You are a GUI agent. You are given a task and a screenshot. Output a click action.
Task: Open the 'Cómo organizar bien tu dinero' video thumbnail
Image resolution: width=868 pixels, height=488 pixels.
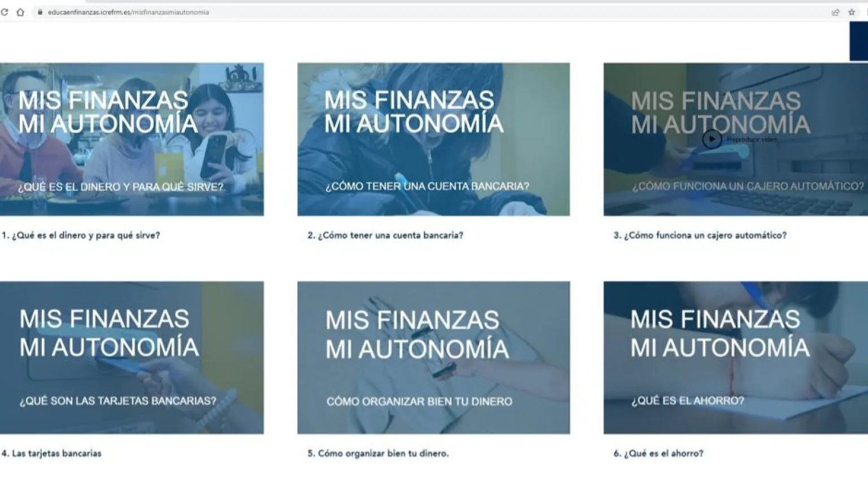coord(433,358)
